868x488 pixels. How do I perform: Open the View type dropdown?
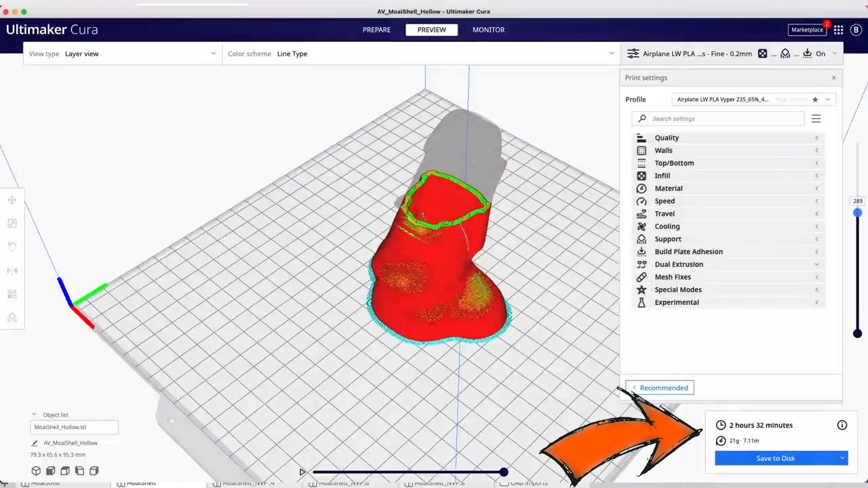coord(123,54)
